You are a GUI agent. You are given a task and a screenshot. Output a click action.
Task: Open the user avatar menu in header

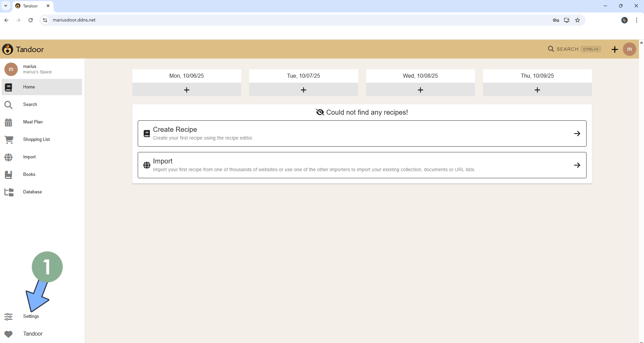pos(629,49)
